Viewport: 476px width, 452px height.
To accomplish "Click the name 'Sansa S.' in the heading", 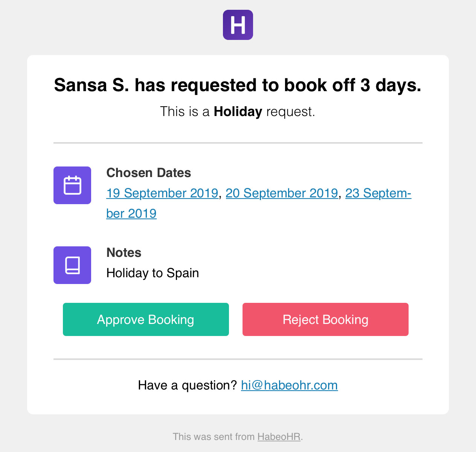I will [92, 85].
